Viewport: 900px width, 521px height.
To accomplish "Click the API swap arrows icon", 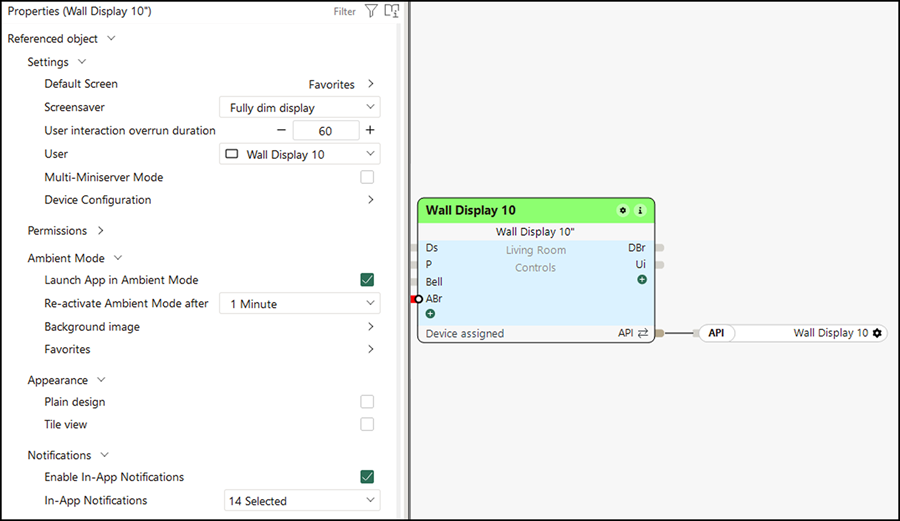I will (x=643, y=333).
